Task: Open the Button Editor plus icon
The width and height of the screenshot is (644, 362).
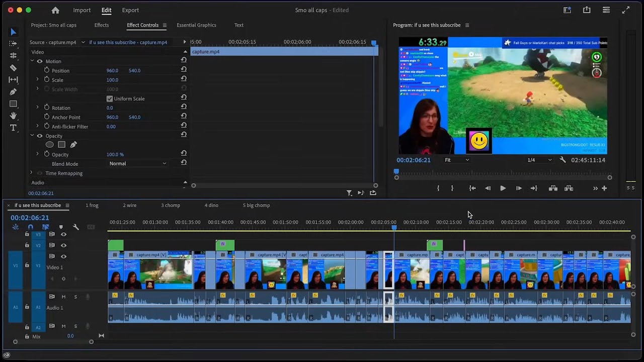Action: pyautogui.click(x=604, y=188)
